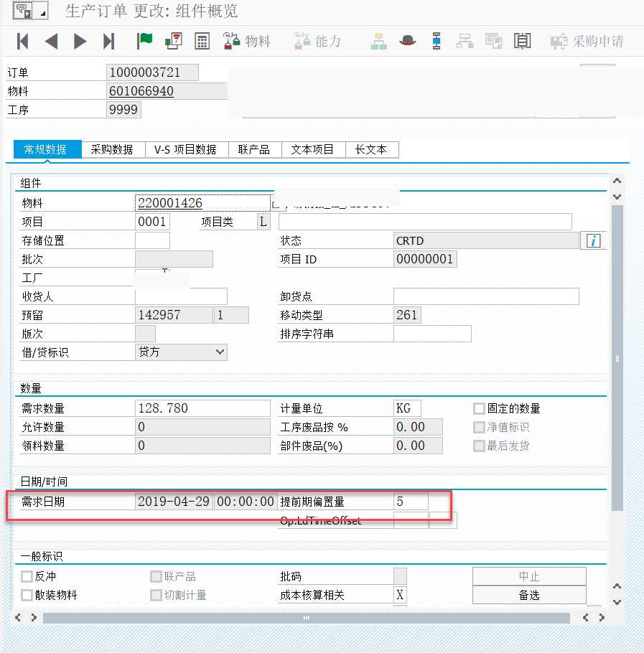Click the 备选 button
Viewport: 644px width, 653px height.
click(529, 594)
